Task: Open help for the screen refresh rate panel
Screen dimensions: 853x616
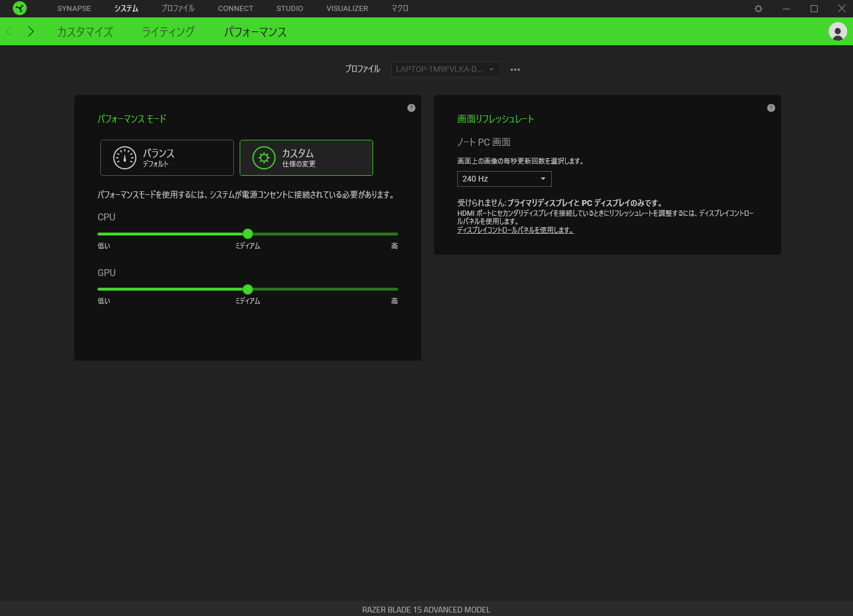Action: point(771,108)
